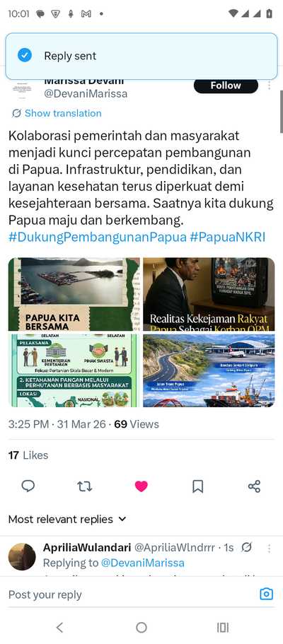View the 17 Likes list
The width and height of the screenshot is (283, 644).
(28, 455)
